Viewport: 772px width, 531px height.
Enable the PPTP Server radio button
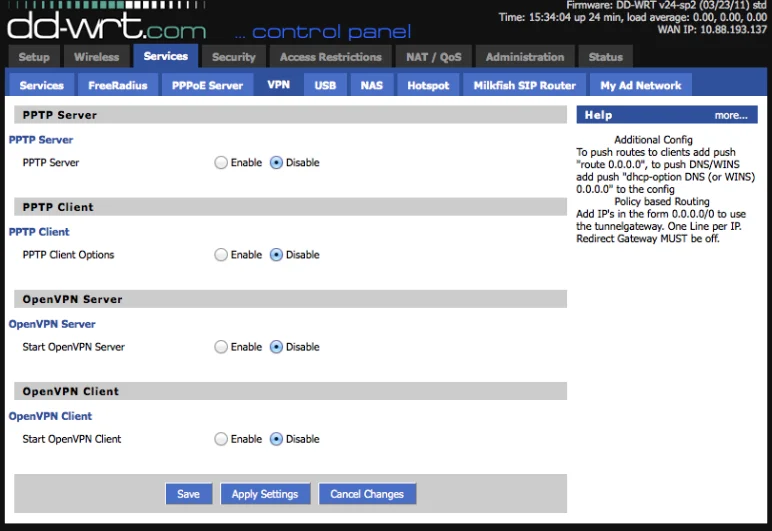tap(221, 163)
